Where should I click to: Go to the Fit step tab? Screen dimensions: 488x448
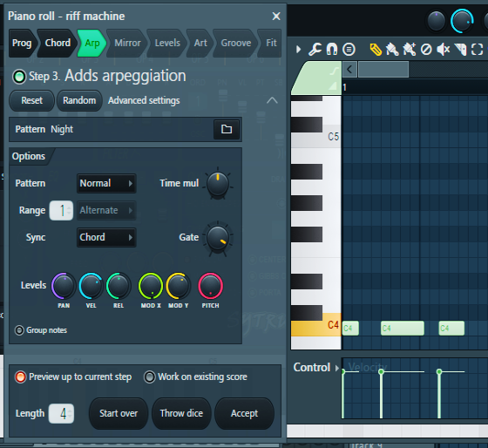pos(271,43)
